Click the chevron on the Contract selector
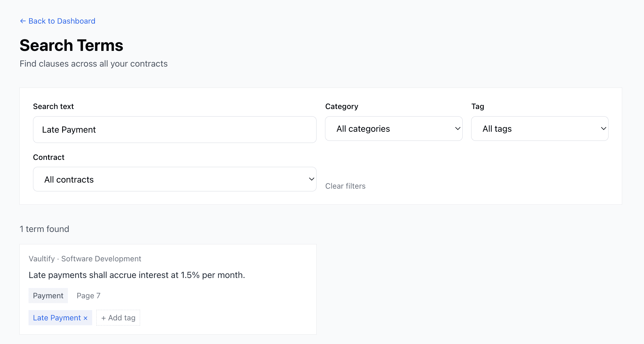Image resolution: width=644 pixels, height=344 pixels. click(x=311, y=179)
